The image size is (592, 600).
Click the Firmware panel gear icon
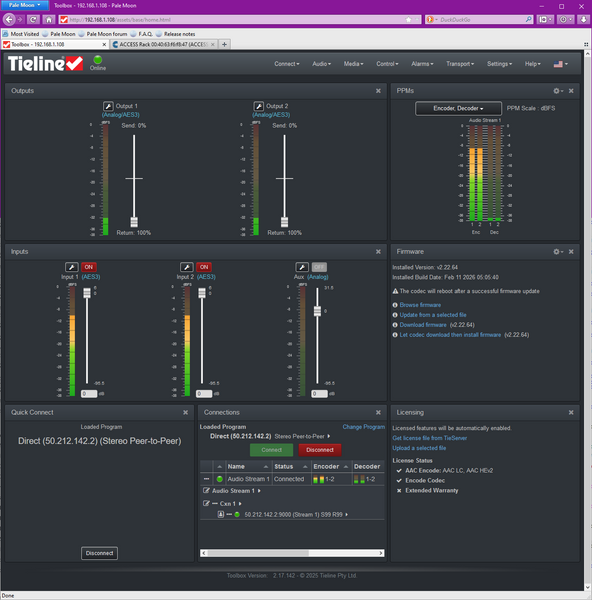558,251
